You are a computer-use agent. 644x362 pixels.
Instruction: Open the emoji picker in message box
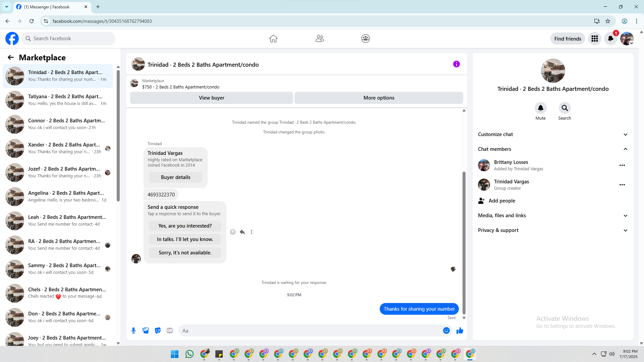click(446, 330)
